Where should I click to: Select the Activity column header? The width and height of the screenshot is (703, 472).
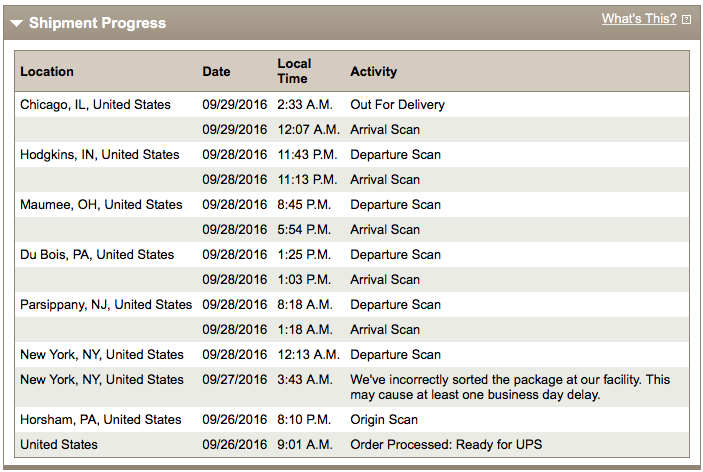point(373,71)
